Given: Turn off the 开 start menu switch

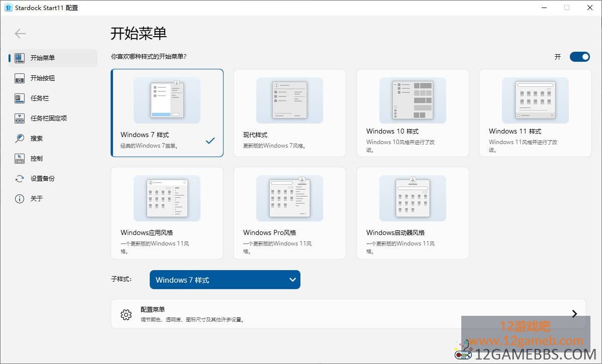Looking at the screenshot, I should [x=580, y=57].
